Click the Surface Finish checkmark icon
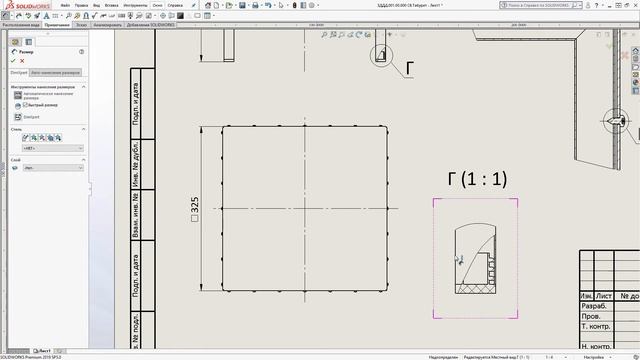The height and width of the screenshot is (360, 640). (x=94, y=16)
